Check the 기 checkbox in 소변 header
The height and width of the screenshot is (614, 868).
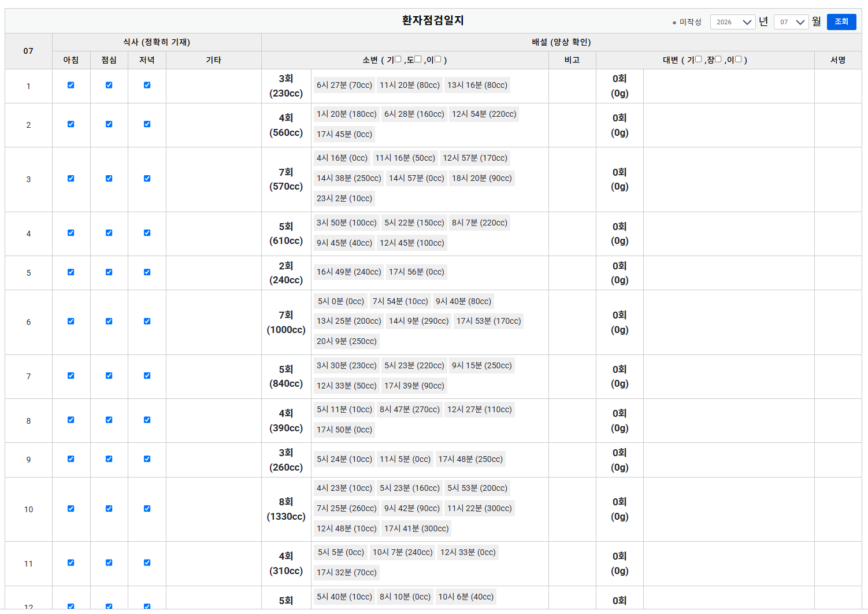pyautogui.click(x=398, y=59)
